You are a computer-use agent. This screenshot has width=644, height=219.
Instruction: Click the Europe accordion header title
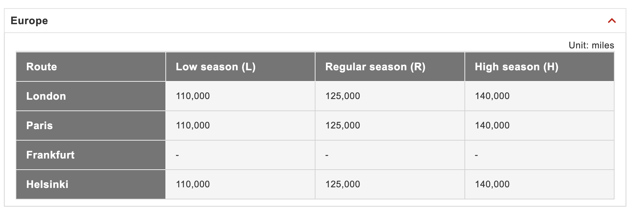tap(29, 21)
